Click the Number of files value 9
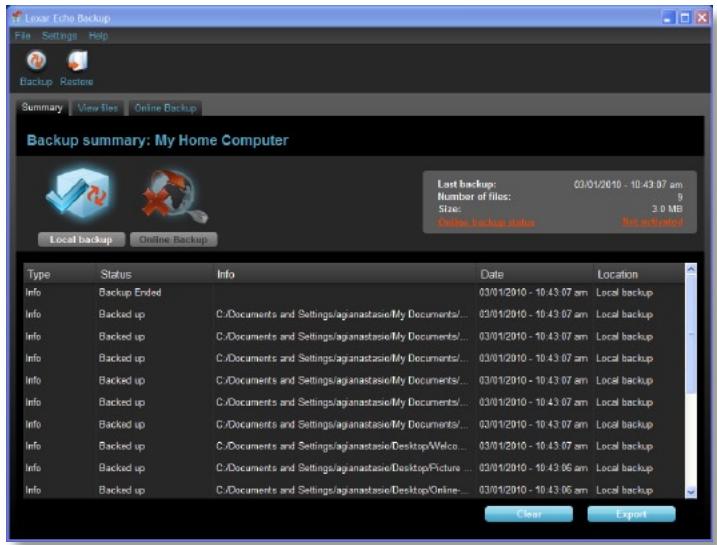717x545 pixels. (680, 197)
